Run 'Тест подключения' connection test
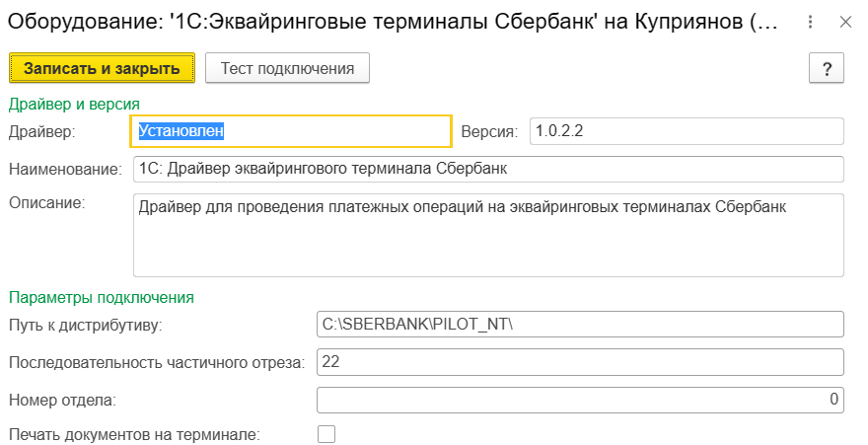The height and width of the screenshot is (445, 868). click(287, 68)
